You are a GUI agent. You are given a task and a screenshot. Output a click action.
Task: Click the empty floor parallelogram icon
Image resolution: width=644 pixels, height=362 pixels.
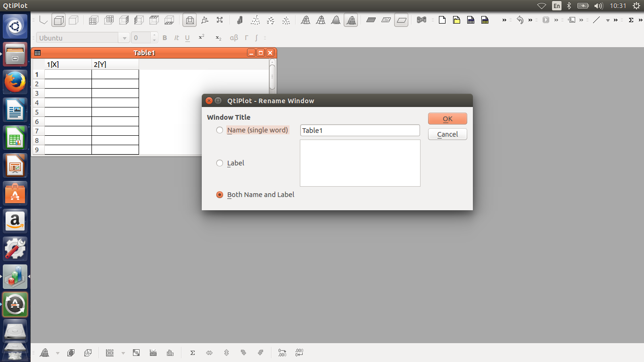[401, 20]
